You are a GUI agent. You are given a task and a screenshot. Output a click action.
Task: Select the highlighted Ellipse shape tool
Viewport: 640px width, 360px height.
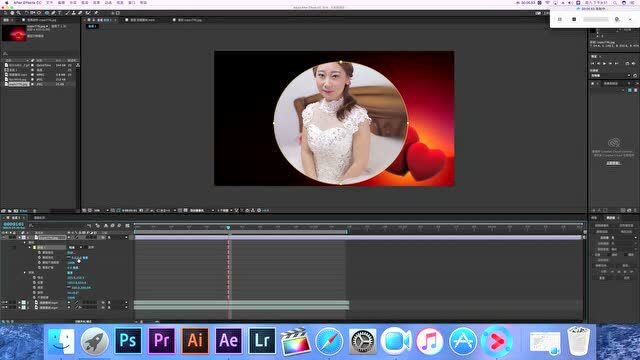(x=47, y=13)
